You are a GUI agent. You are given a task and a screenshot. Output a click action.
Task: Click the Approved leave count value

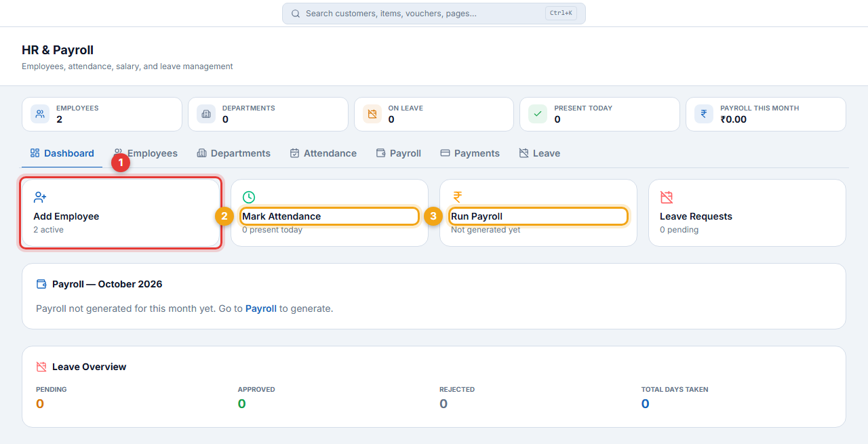242,404
